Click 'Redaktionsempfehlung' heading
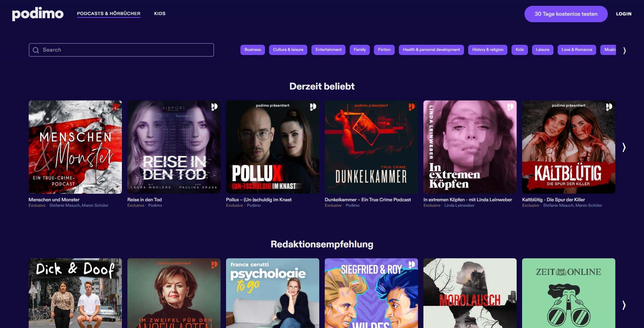644x328 pixels. pos(322,244)
